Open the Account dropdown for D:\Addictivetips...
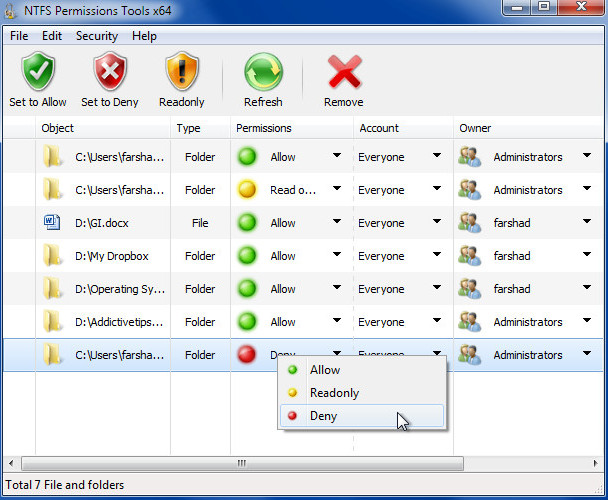This screenshot has height=500, width=608. [x=437, y=320]
